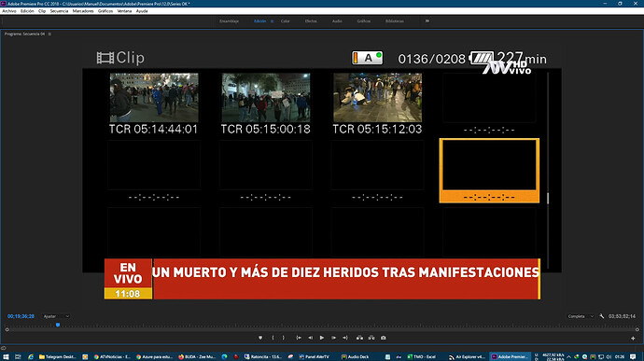644x361 pixels.
Task: Open TMO Excel workbook in taskbar
Action: pos(421,357)
